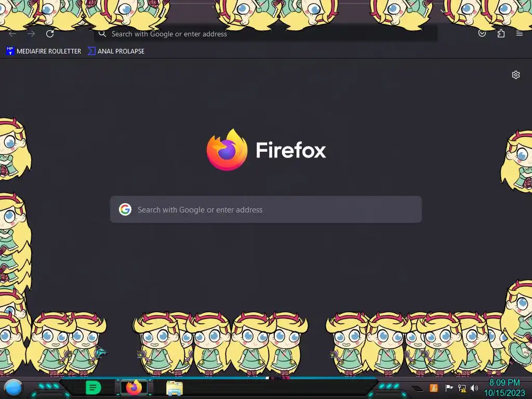Open the Firefox Extensions menu
532x399 pixels.
(501, 33)
